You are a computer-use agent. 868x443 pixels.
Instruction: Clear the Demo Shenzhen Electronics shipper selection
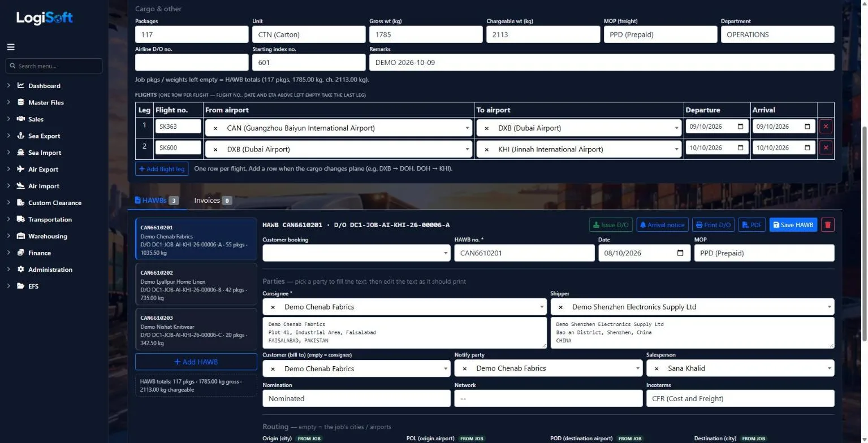click(560, 307)
